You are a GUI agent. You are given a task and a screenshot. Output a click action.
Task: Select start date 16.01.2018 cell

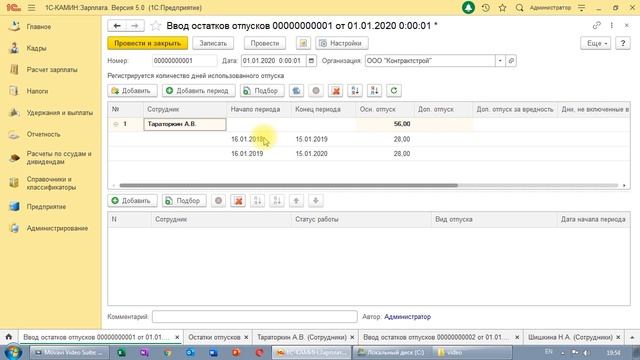click(x=259, y=139)
